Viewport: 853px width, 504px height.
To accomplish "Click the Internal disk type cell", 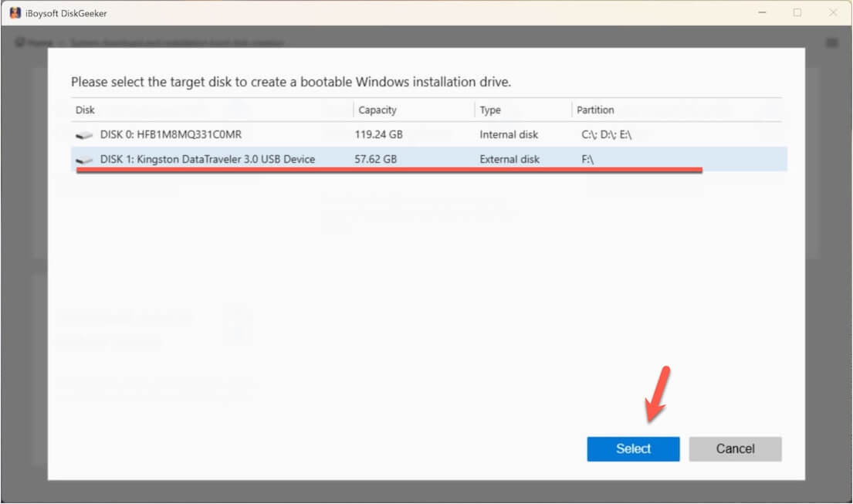I will pos(509,134).
